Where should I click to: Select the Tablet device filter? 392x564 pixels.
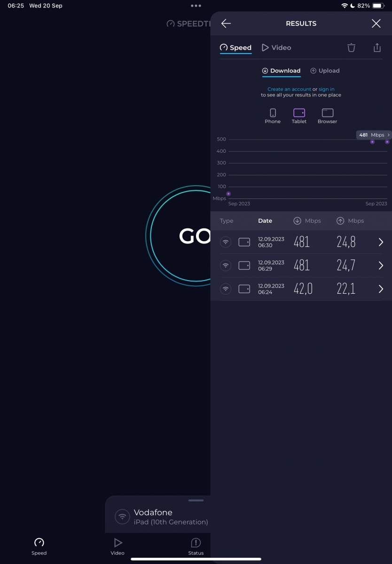coord(299,116)
